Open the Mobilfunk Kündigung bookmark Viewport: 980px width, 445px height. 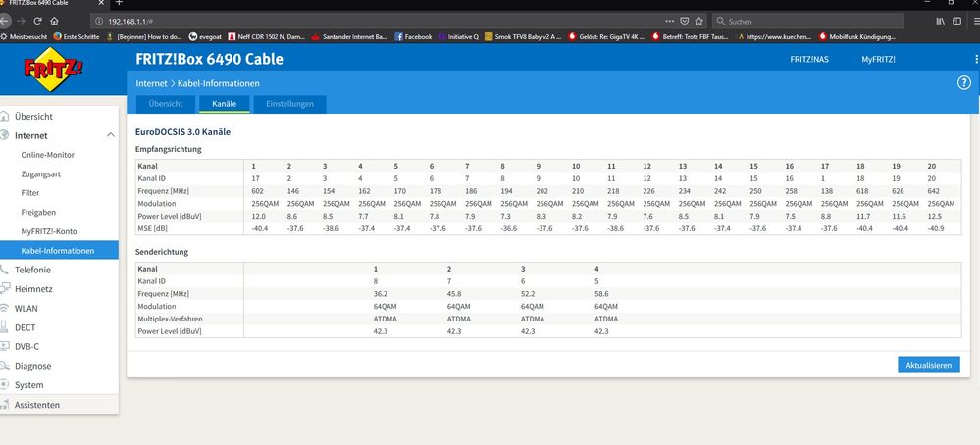point(856,37)
